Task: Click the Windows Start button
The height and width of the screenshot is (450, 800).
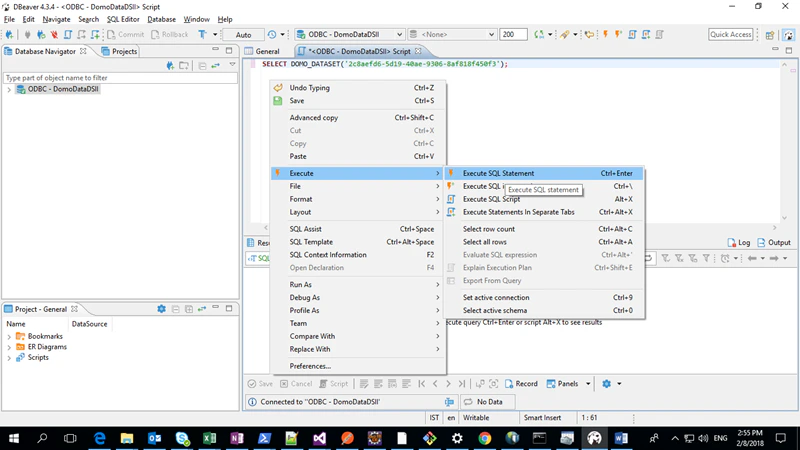Action: coord(14,438)
